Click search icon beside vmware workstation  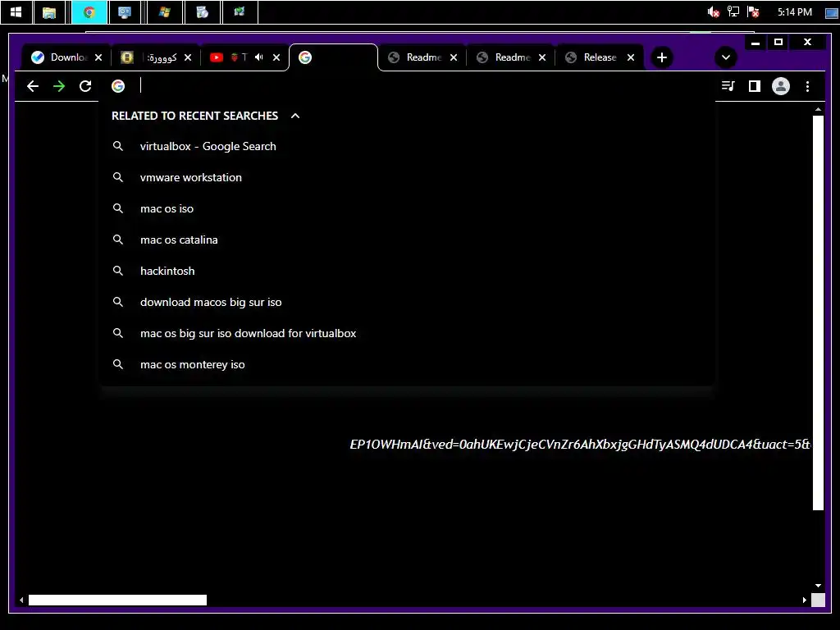pos(118,177)
